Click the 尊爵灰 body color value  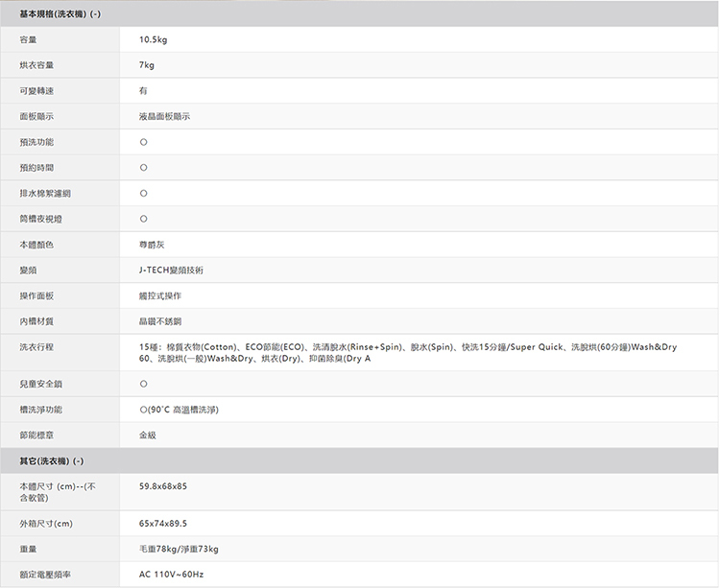click(150, 245)
